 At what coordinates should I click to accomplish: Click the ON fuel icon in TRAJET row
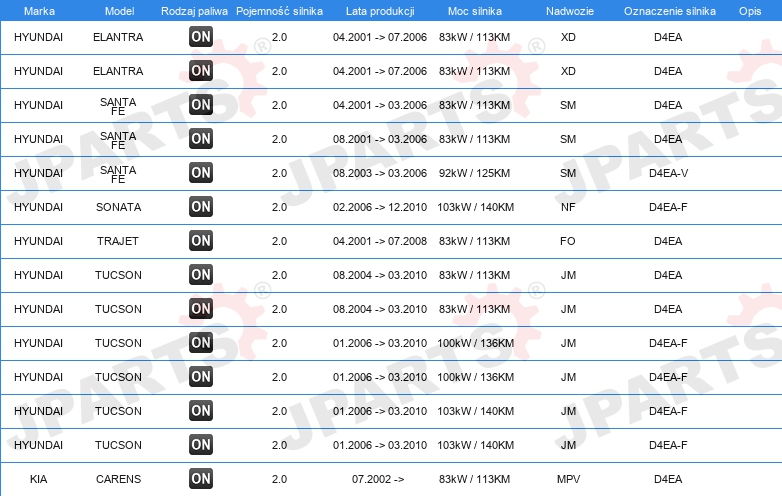[x=201, y=241]
